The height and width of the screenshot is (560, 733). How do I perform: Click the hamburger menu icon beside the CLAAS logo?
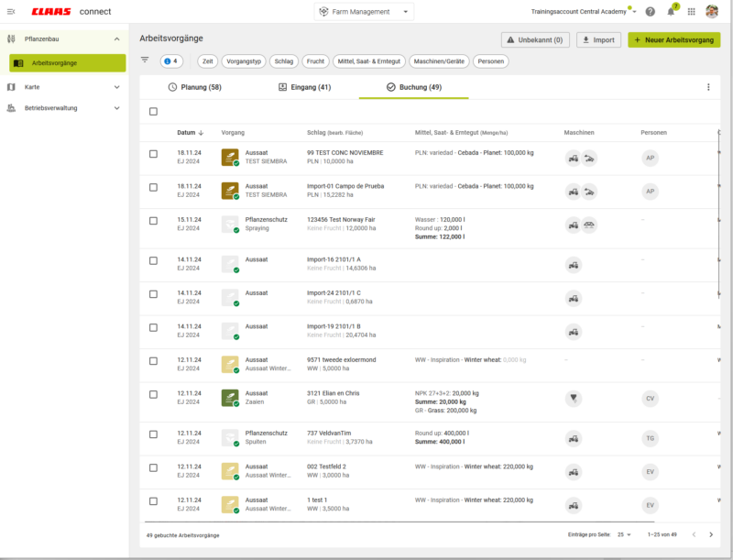[x=11, y=12]
